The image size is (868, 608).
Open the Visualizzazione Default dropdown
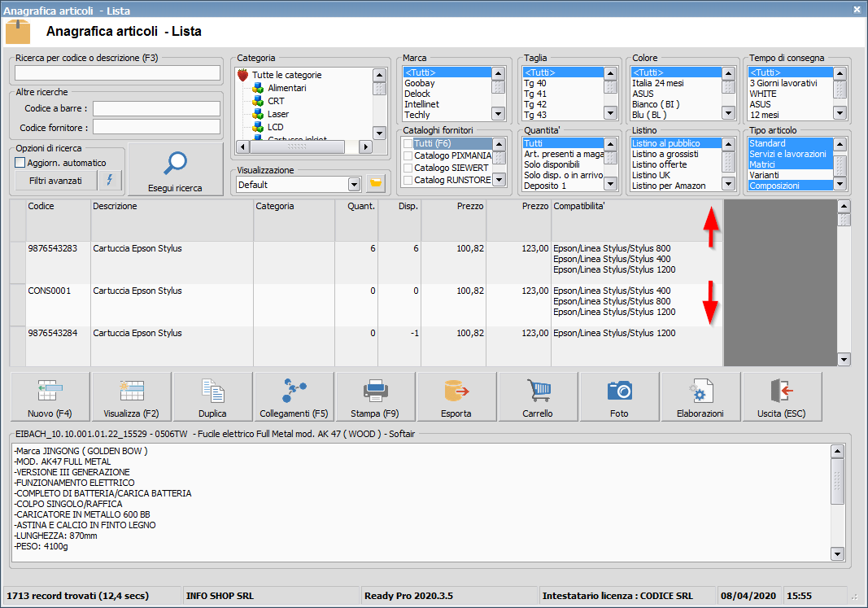355,185
